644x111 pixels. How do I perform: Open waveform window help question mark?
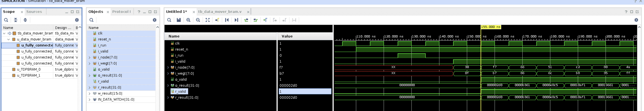click(x=626, y=12)
